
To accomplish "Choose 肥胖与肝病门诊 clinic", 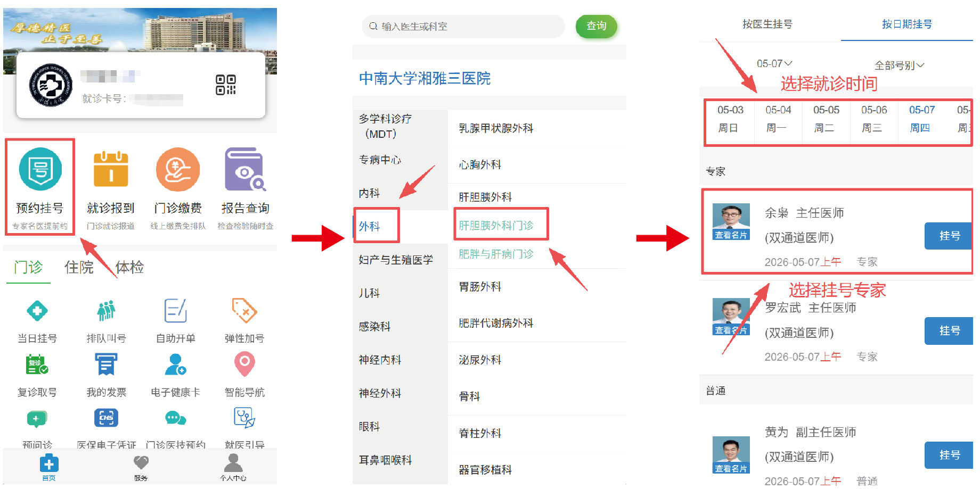I will point(496,254).
